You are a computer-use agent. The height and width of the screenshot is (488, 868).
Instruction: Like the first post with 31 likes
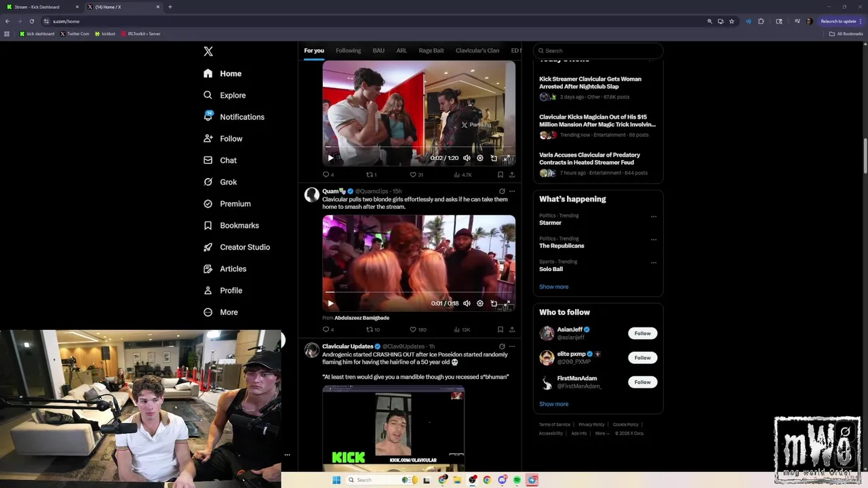click(416, 175)
